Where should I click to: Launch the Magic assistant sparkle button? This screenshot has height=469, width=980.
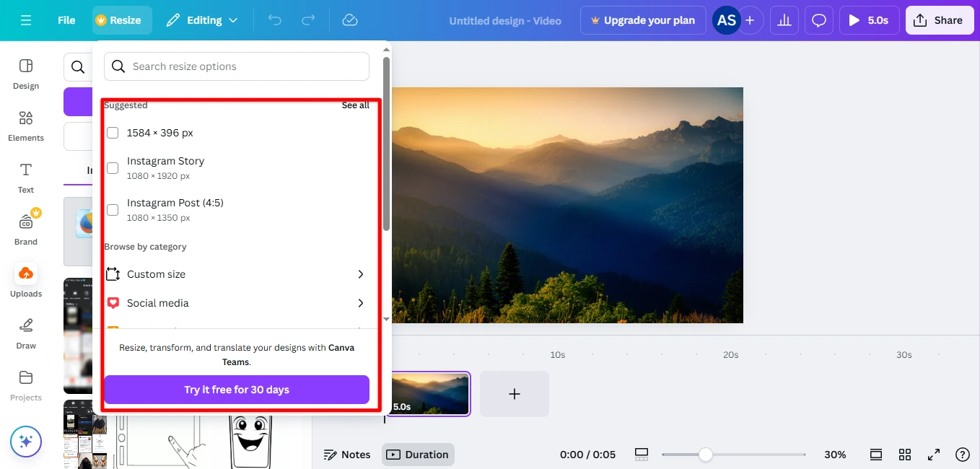pos(26,442)
